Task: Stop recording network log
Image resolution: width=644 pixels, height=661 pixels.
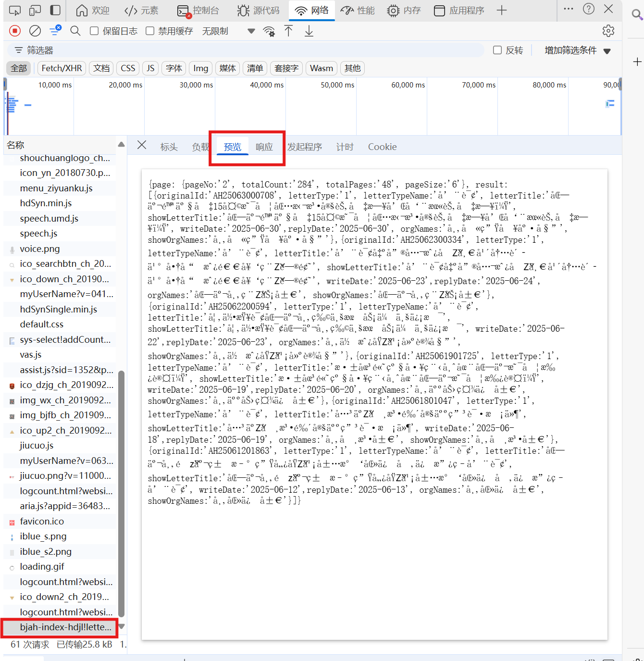Action: click(15, 31)
